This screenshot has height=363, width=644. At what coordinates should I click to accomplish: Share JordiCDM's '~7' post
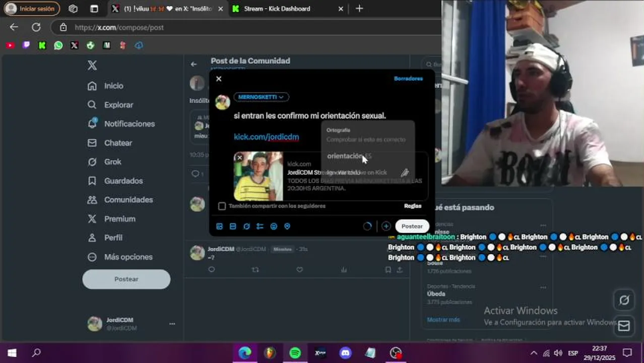point(400,270)
